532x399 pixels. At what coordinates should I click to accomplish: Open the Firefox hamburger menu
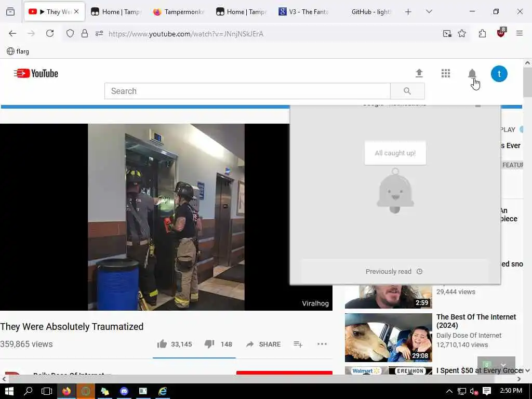coord(519,33)
